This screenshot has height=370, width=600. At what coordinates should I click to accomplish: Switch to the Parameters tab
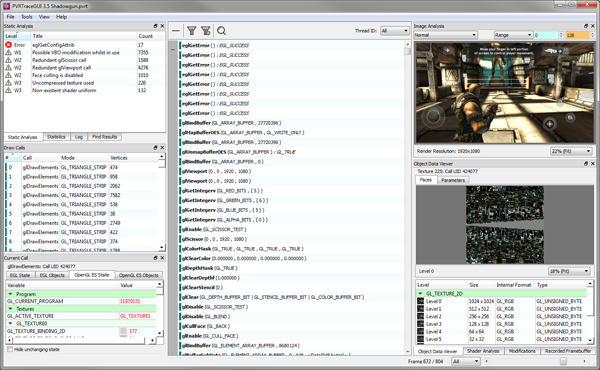coord(453,180)
